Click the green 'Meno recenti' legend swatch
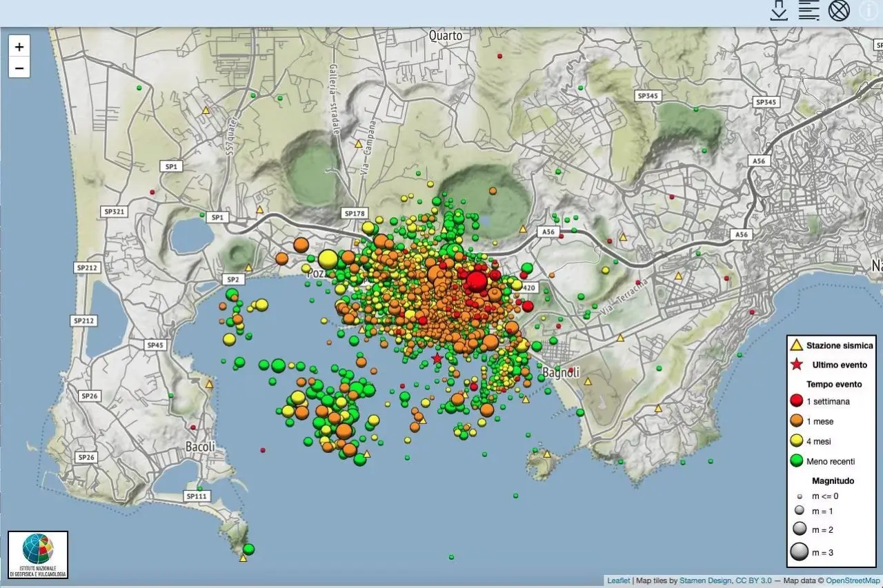This screenshot has height=588, width=883. (797, 461)
